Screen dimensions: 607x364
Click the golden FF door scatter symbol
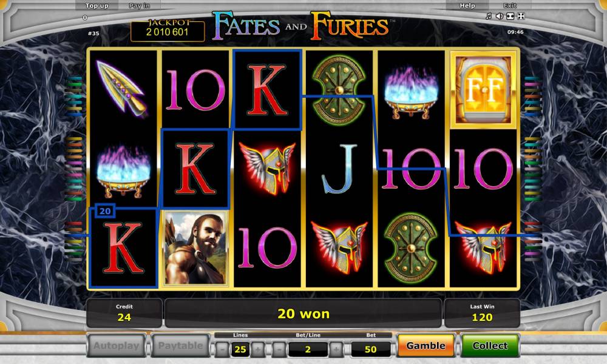(x=484, y=90)
